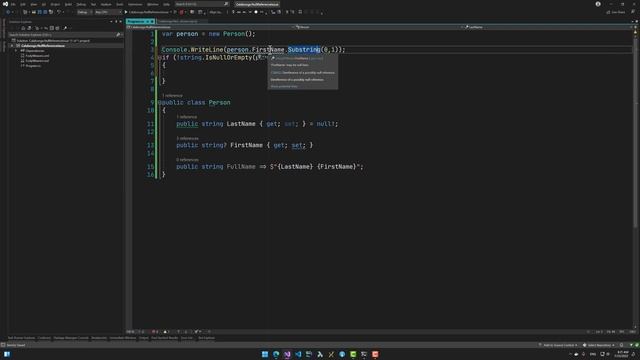Open the Any CPU platform dropdown
This screenshot has height=360, width=640.
click(x=108, y=12)
